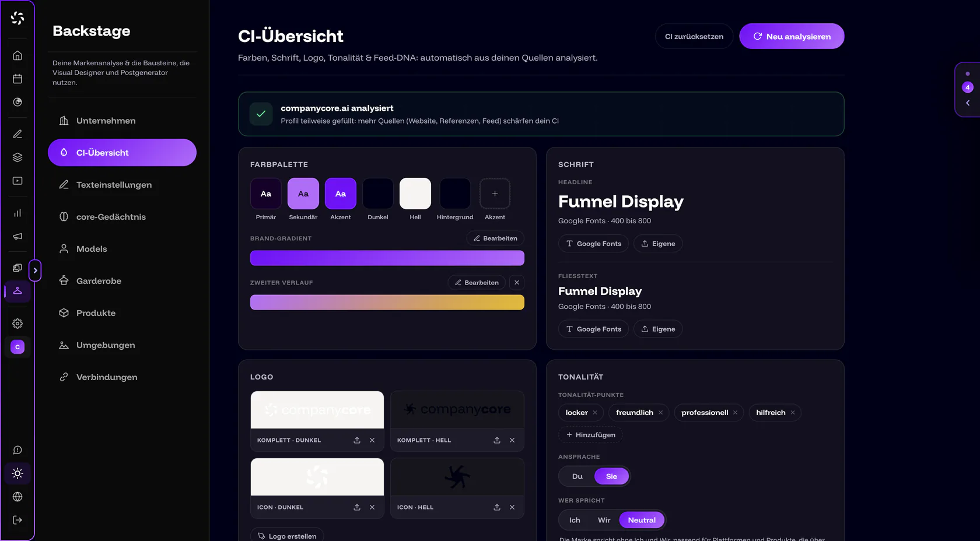Open the calendar icon in left rail
This screenshot has height=541, width=980.
(x=17, y=79)
